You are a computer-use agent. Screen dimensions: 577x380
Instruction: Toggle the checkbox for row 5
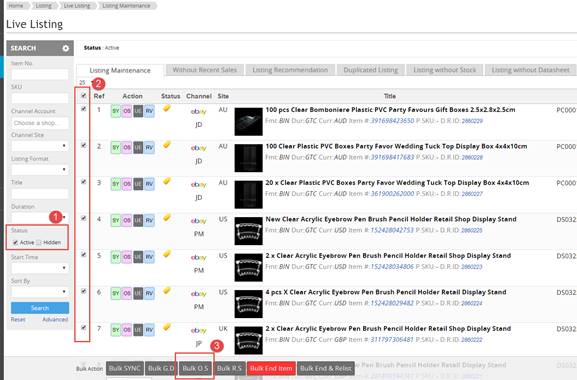point(84,255)
